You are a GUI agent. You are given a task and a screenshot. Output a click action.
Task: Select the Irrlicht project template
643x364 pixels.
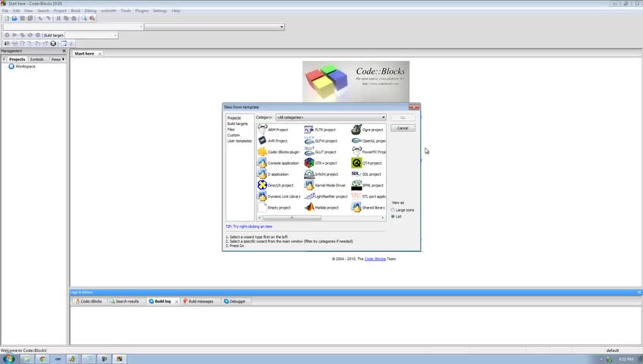pyautogui.click(x=321, y=174)
